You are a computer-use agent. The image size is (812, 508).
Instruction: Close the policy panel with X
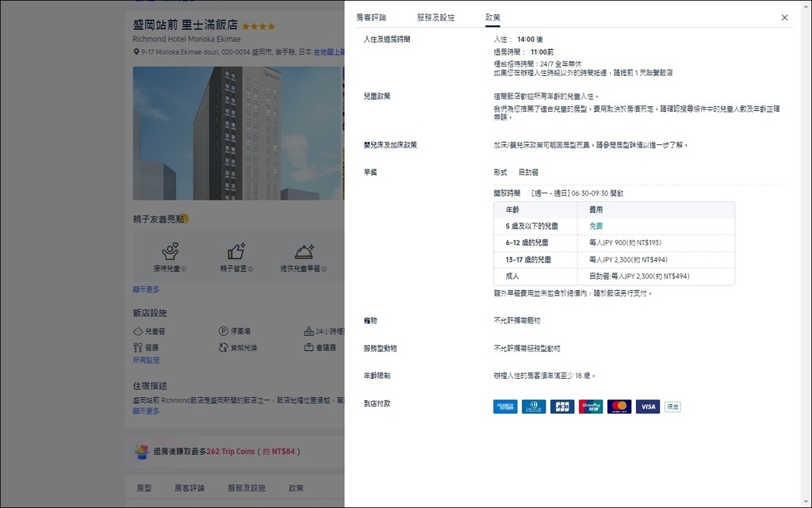pyautogui.click(x=784, y=17)
